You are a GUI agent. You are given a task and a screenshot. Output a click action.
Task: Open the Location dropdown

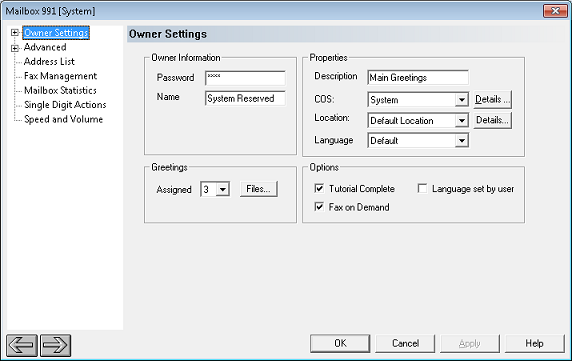pyautogui.click(x=461, y=120)
